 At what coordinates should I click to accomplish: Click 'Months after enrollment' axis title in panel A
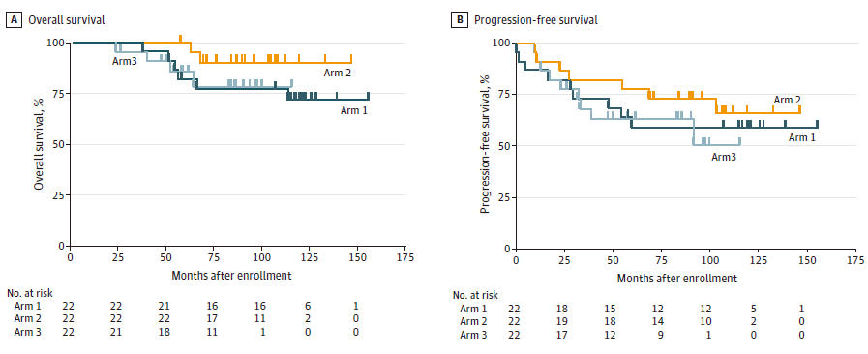coord(231,275)
